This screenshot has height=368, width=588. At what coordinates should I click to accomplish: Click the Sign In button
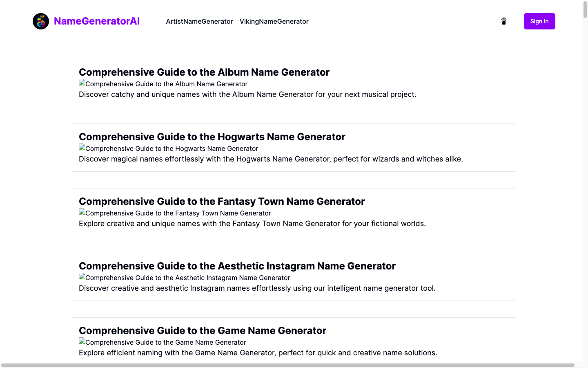(x=539, y=21)
